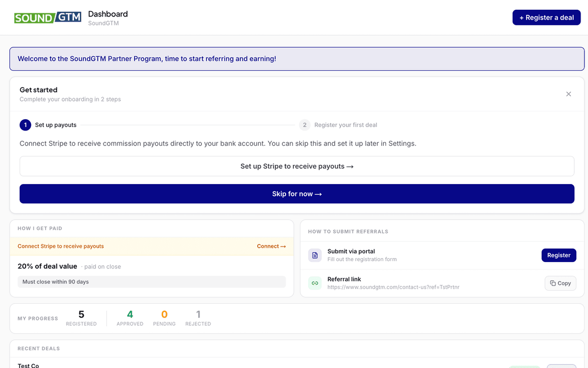Click the step 2 circle for Register your first deal
This screenshot has height=368, width=588.
304,125
